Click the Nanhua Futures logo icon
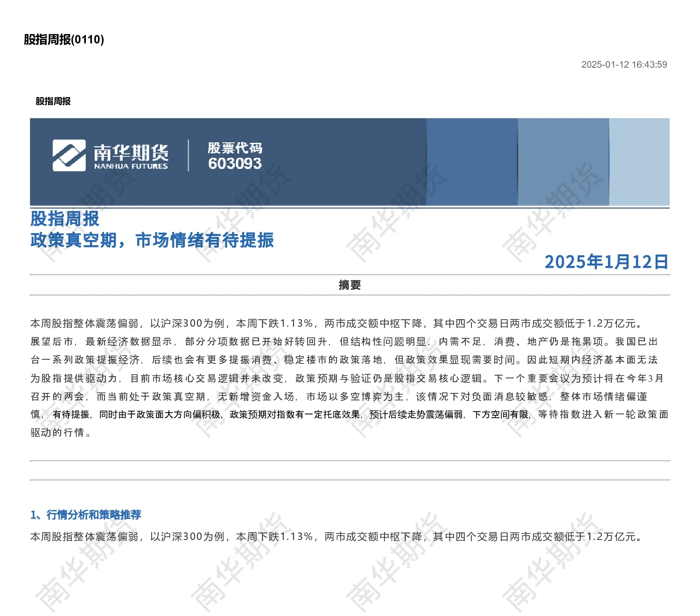This screenshot has width=700, height=616. (69, 155)
